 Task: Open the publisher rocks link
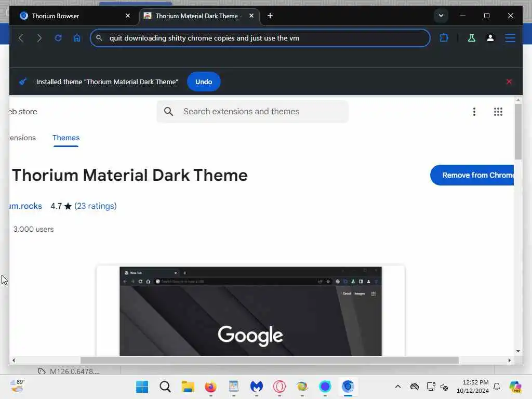coord(26,206)
